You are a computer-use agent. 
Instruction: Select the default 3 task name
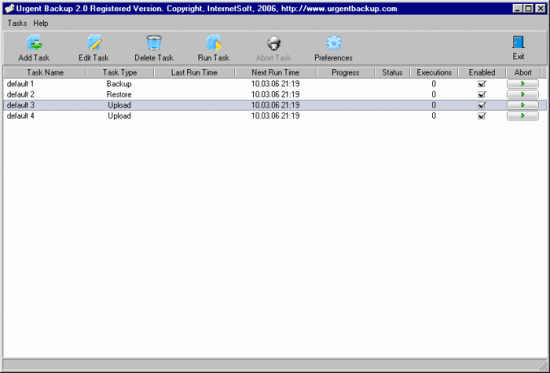[x=21, y=105]
